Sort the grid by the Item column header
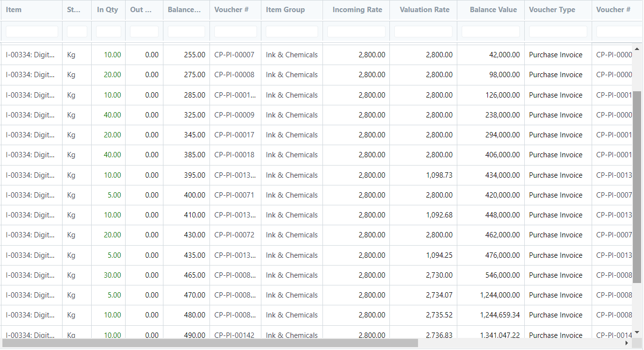 click(x=14, y=10)
